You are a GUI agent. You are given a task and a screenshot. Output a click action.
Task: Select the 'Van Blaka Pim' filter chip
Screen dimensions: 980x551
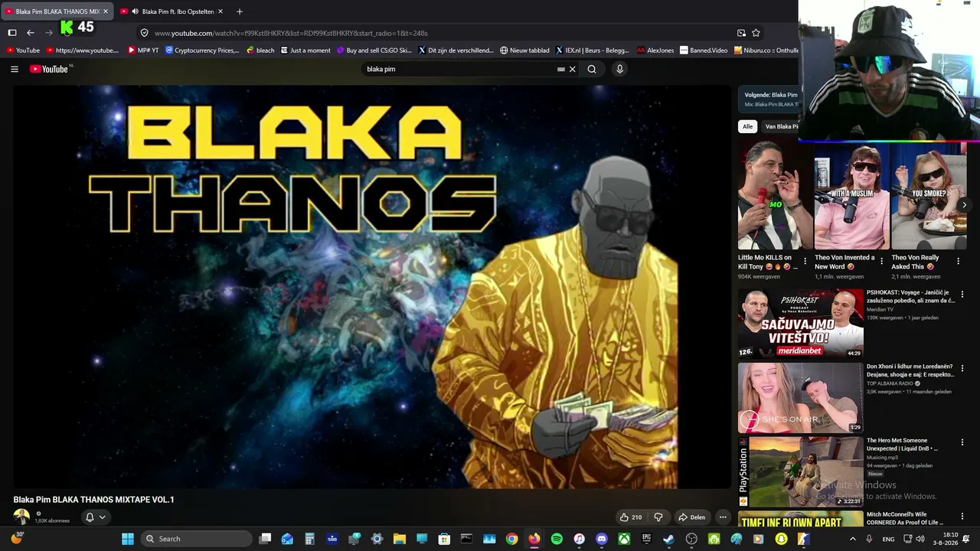(x=781, y=126)
